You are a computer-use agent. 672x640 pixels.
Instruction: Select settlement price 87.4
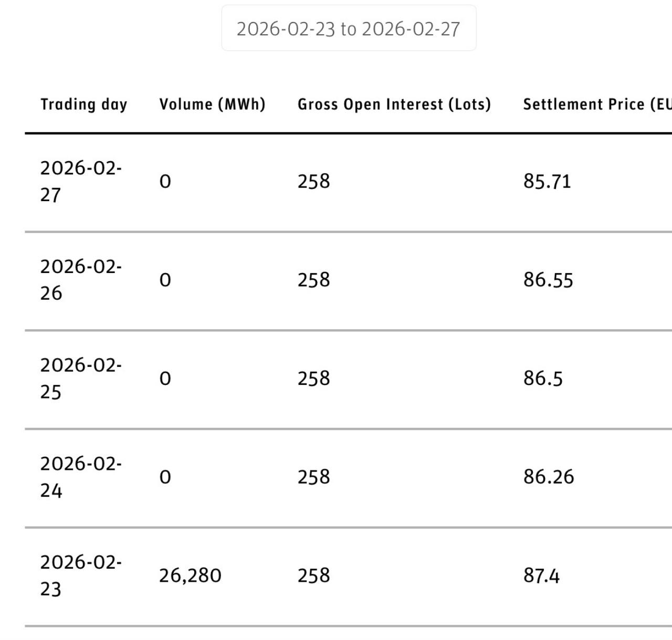[x=541, y=575]
